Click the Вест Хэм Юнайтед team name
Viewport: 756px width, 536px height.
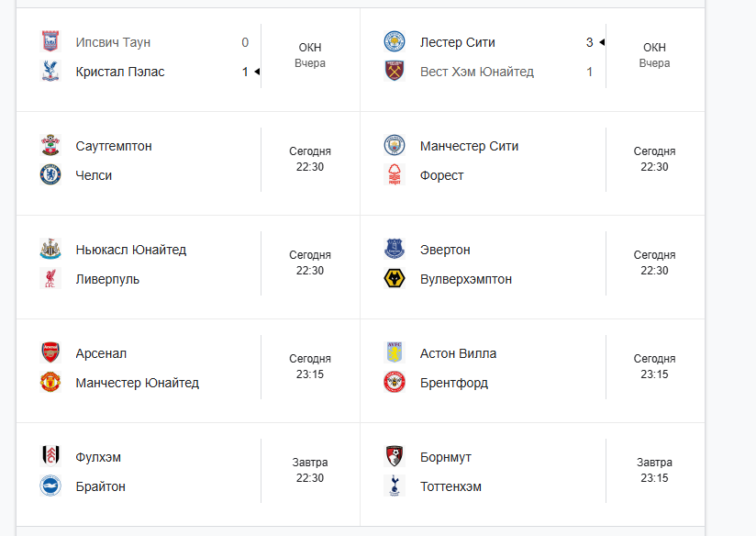pyautogui.click(x=477, y=72)
